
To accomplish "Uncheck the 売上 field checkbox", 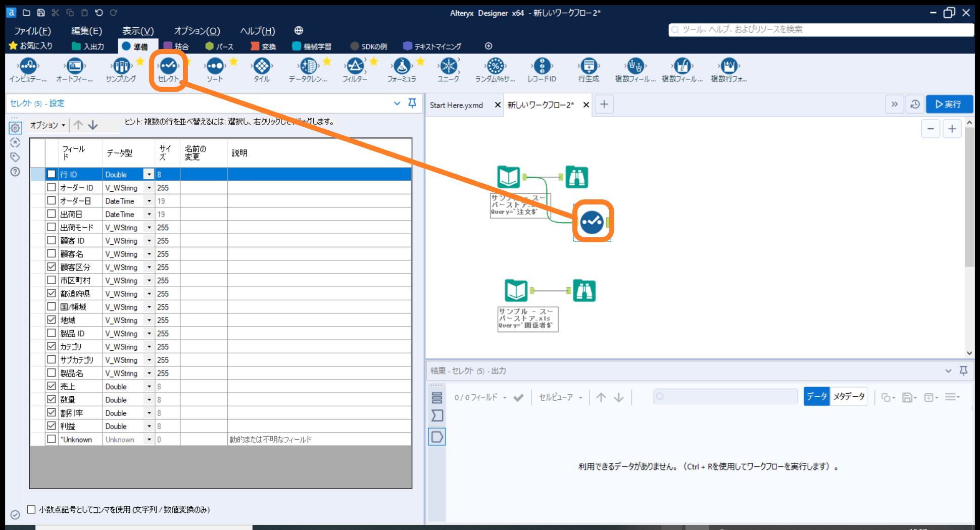I will tap(52, 386).
